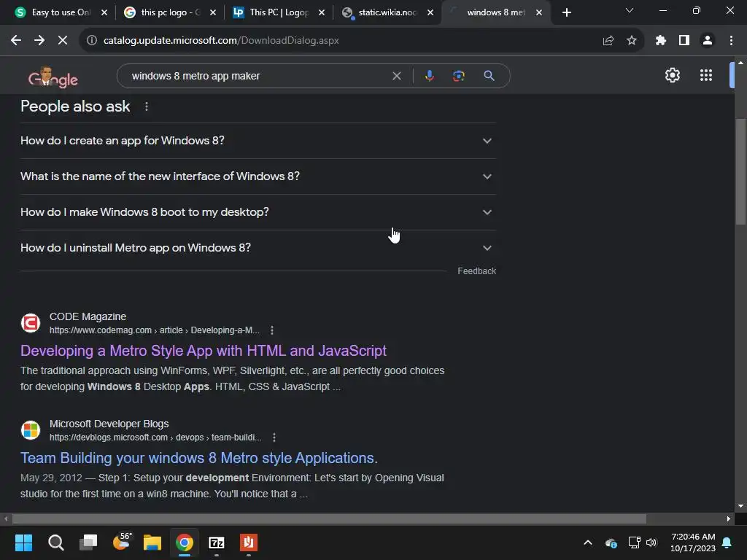Click the Microsoft Developer Blogs favicon

pyautogui.click(x=31, y=430)
